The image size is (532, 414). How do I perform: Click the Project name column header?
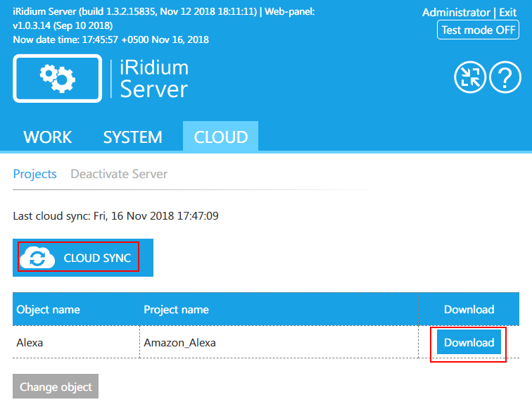pyautogui.click(x=177, y=309)
